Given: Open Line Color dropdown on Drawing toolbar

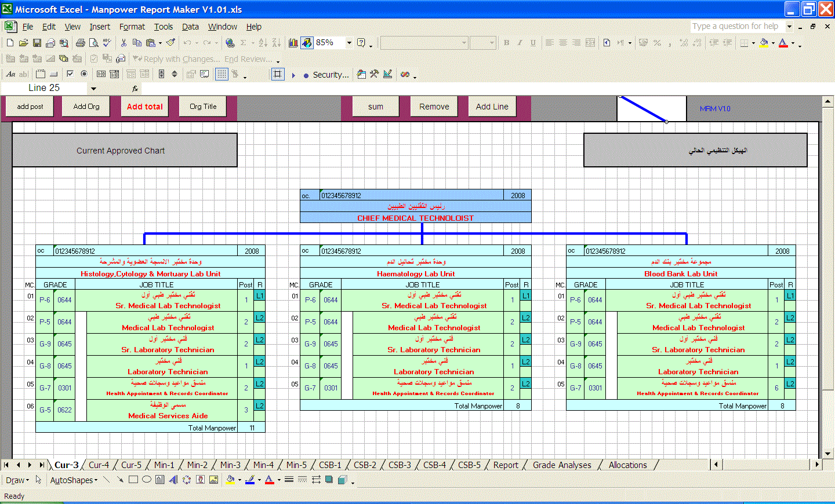Looking at the screenshot, I should (x=259, y=480).
